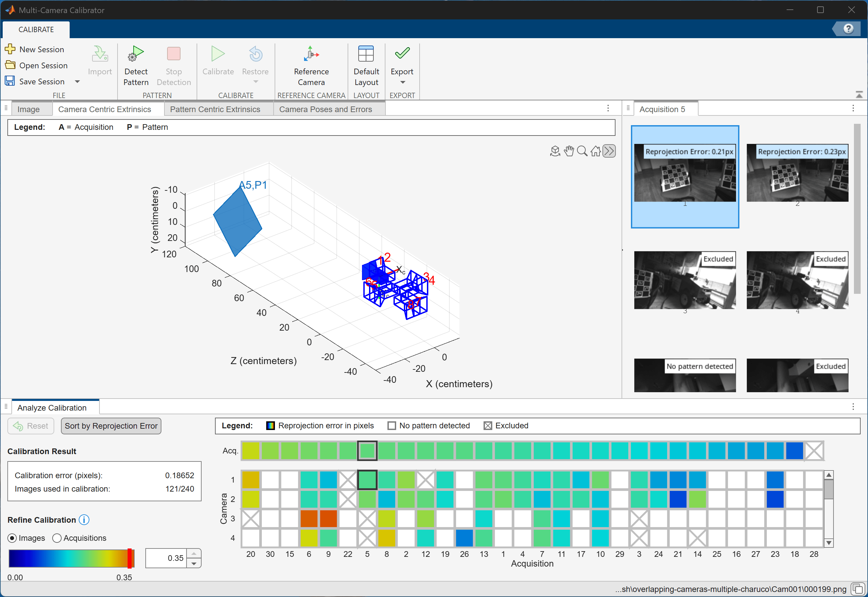Screen dimensions: 868x597
Task: Expand the Save Session dropdown arrow
Action: pos(77,82)
